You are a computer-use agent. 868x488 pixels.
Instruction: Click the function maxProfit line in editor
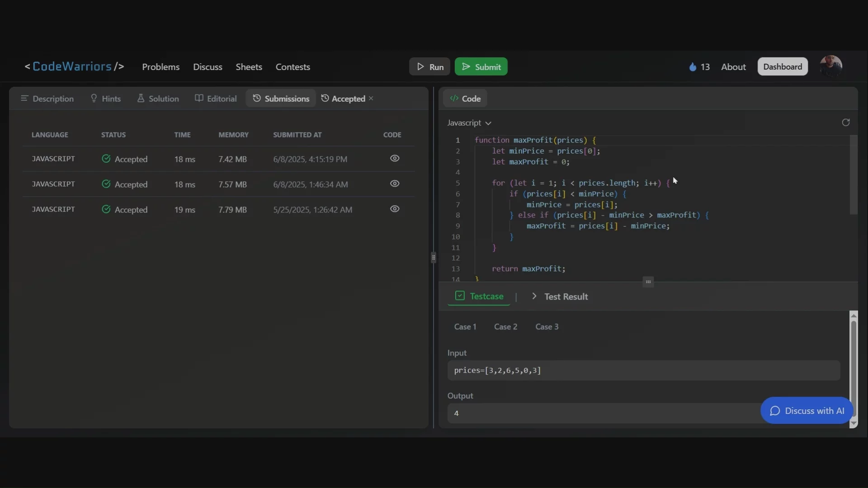[535, 140]
